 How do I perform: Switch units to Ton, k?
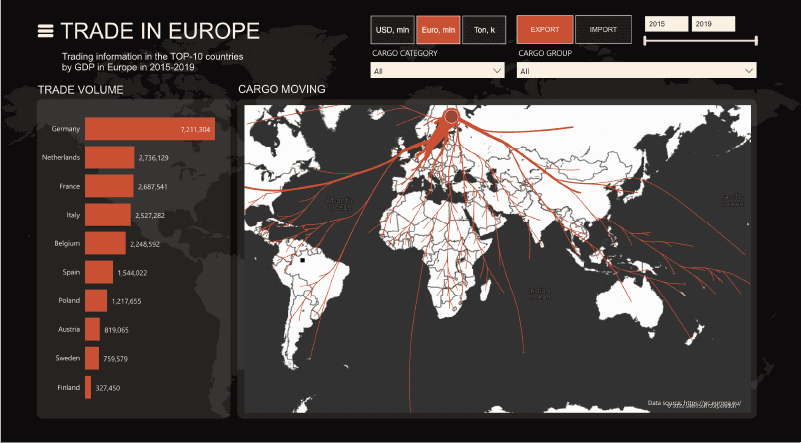click(x=484, y=30)
